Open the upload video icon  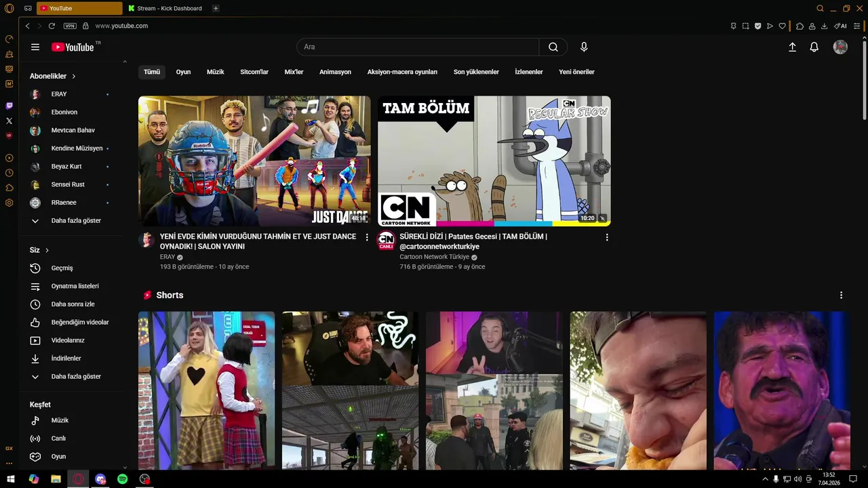(x=792, y=47)
